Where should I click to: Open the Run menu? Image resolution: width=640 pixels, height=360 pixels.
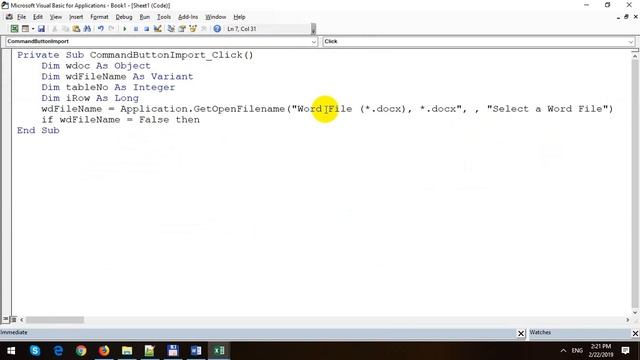tap(144, 17)
